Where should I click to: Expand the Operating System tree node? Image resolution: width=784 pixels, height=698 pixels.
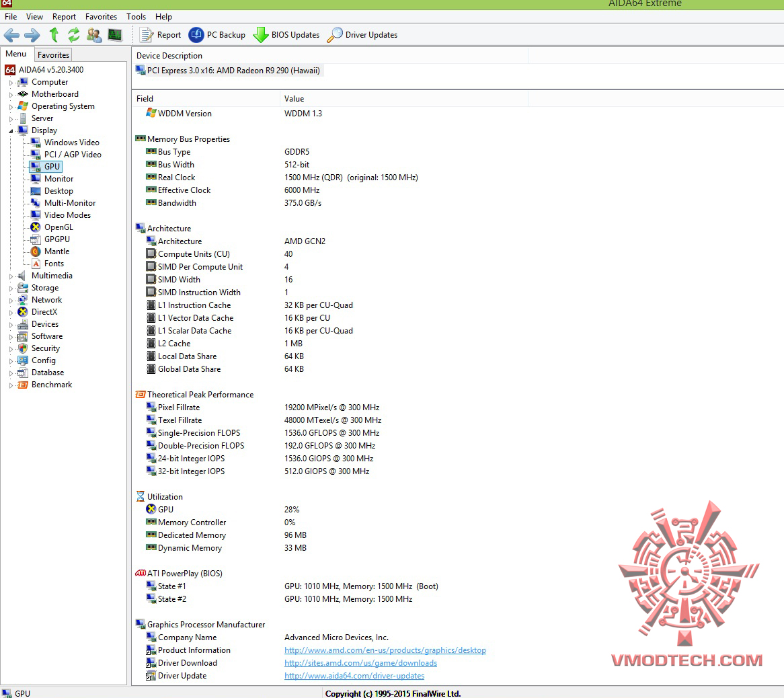(x=11, y=106)
